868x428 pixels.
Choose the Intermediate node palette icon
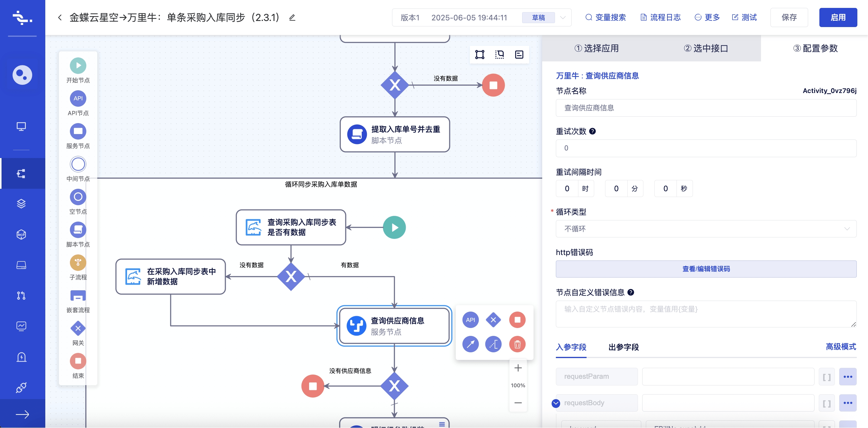pos(78,164)
